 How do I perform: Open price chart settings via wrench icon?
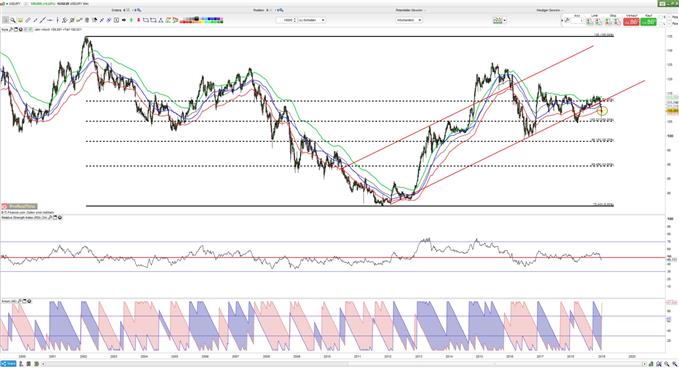click(10, 29)
